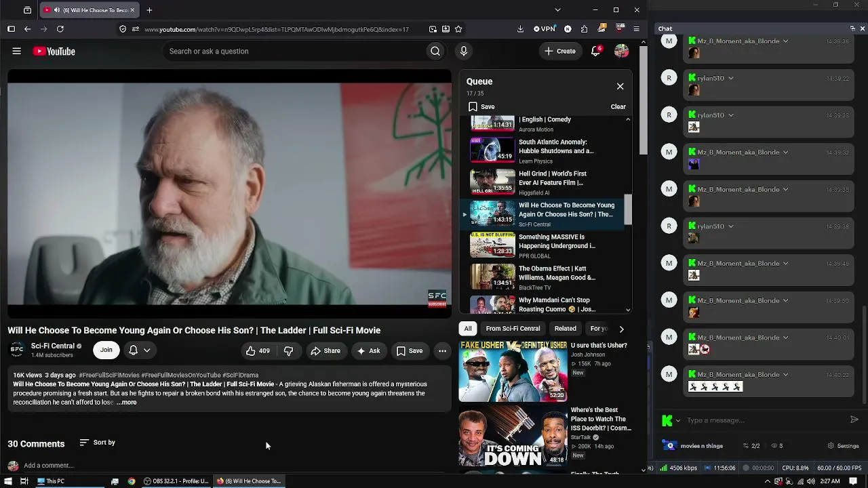Open YouTube notifications bell
Screen dimensions: 868x488
click(595, 51)
